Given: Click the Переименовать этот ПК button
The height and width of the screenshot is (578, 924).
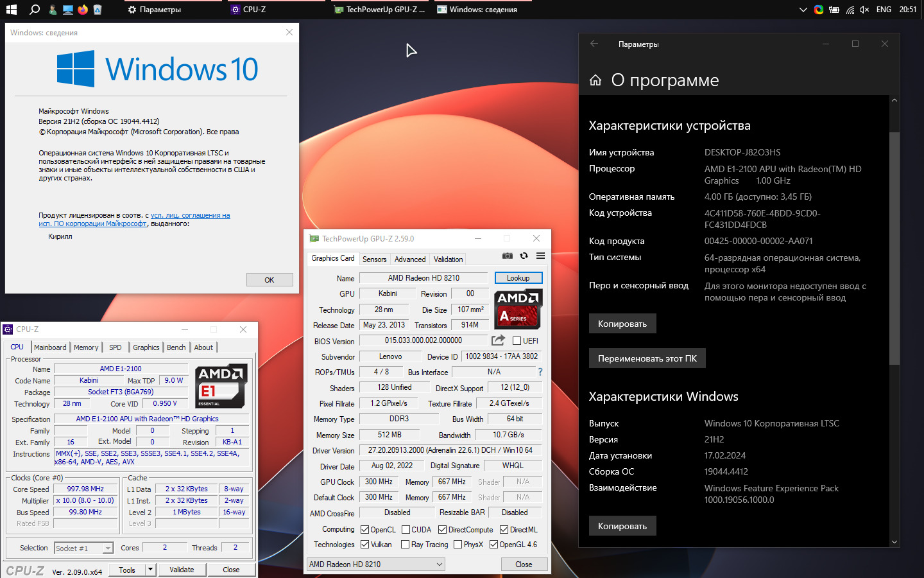Looking at the screenshot, I should click(647, 358).
